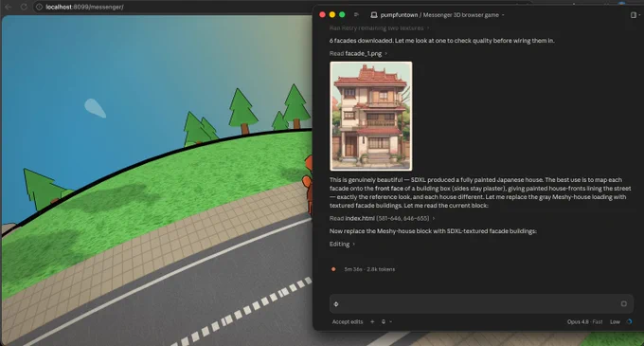Viewport: 644px width, 346px height.
Task: Click the orange character in the game view
Action: (x=308, y=184)
